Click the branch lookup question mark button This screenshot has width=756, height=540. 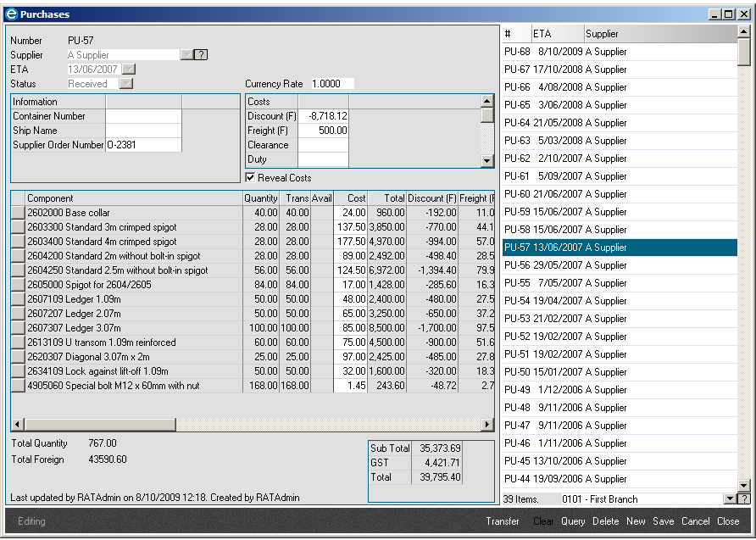[x=744, y=499]
